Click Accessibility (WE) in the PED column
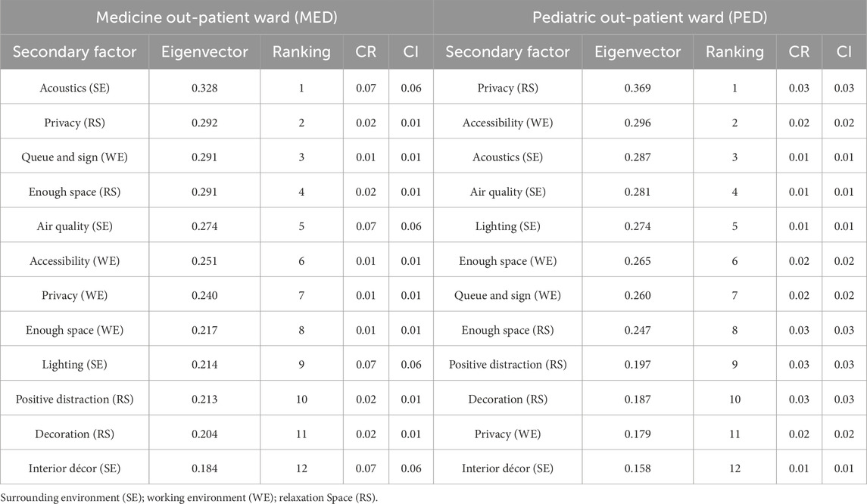Screen dimensions: 867x504 click(507, 123)
